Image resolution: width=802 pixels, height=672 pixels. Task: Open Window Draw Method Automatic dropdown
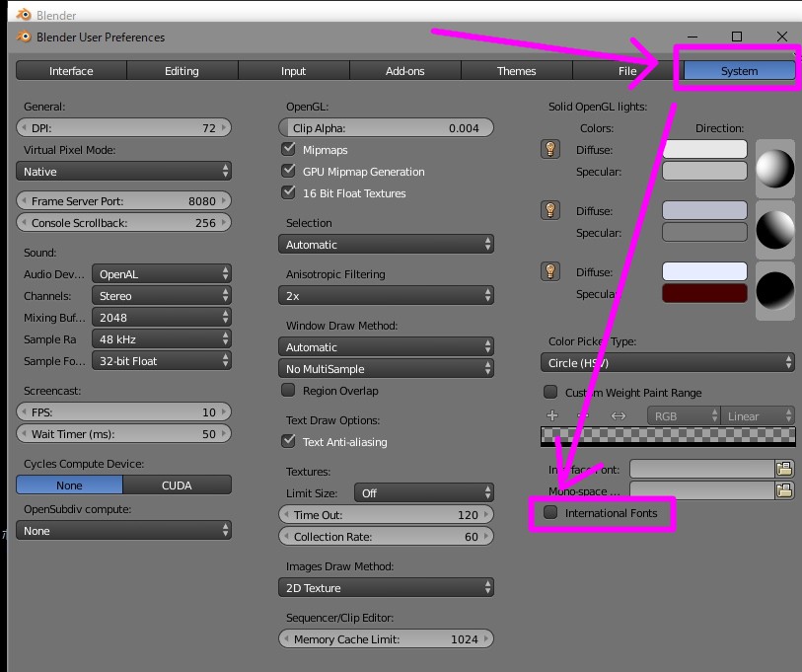click(x=386, y=347)
